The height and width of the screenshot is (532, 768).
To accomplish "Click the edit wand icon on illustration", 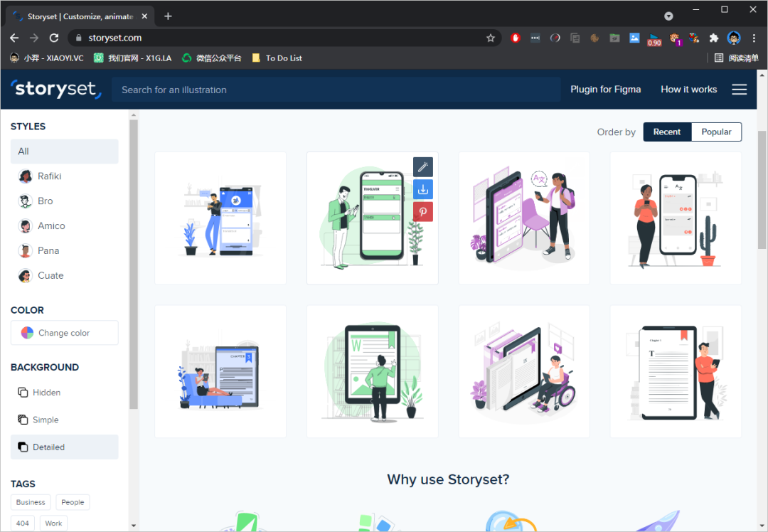I will 422,167.
